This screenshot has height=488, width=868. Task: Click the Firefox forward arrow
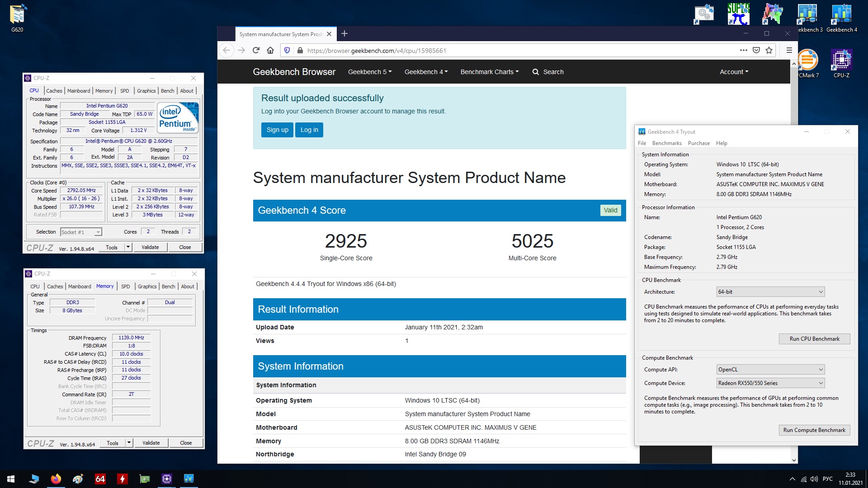point(241,51)
